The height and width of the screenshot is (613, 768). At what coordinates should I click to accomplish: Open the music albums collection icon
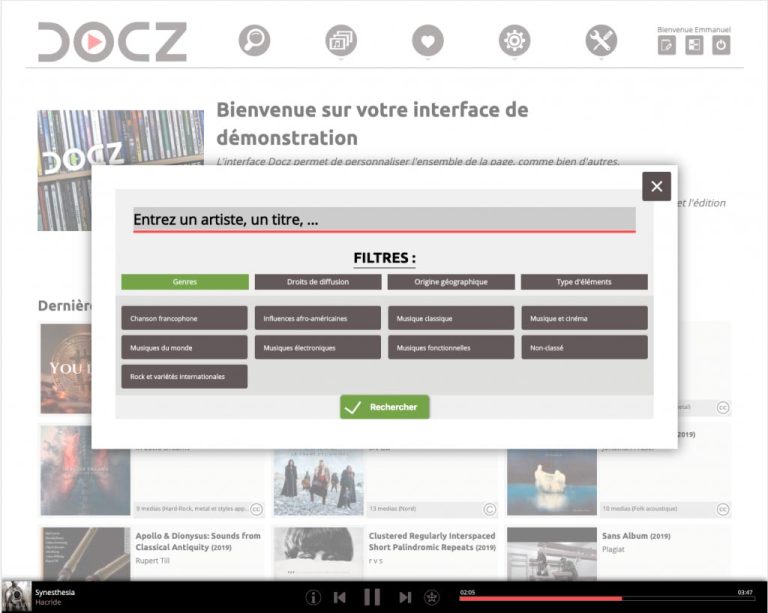click(x=341, y=40)
